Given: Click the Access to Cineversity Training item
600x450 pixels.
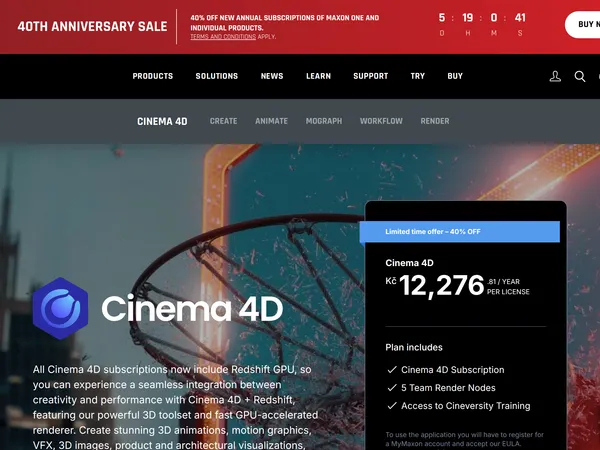Looking at the screenshot, I should click(x=466, y=406).
